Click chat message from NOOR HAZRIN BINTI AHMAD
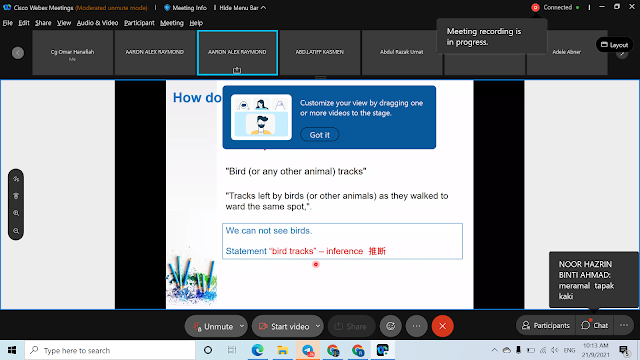 [x=593, y=280]
